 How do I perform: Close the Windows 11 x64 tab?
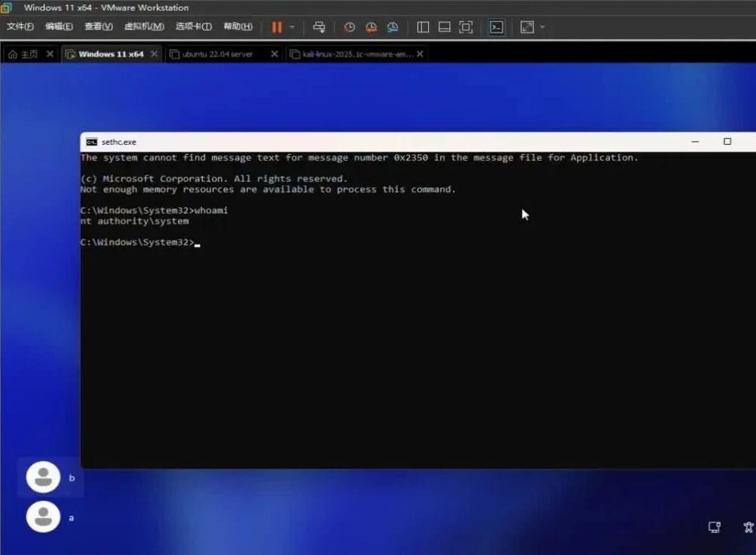pyautogui.click(x=154, y=54)
